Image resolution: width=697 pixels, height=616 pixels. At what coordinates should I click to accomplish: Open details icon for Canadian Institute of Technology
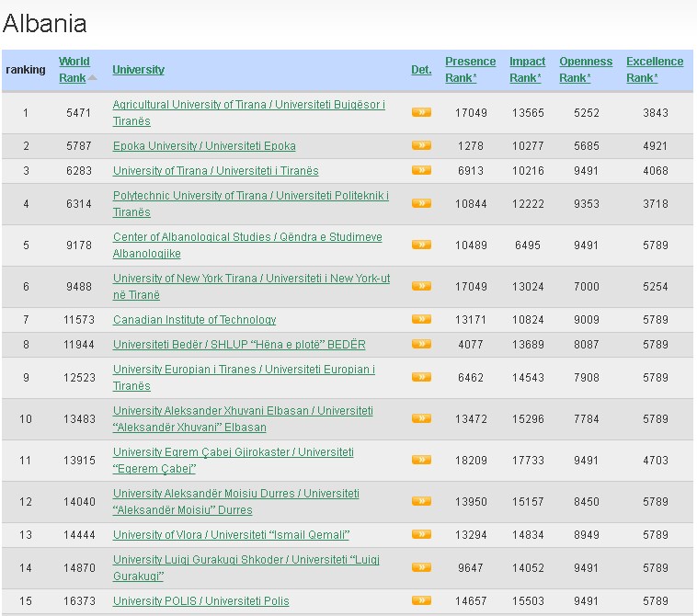point(421,320)
